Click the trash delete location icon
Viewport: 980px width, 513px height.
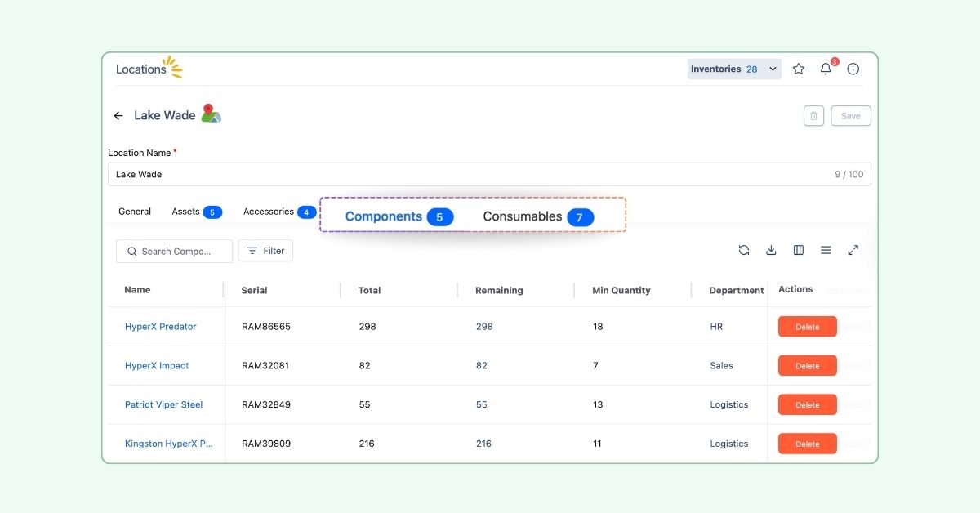tap(813, 116)
